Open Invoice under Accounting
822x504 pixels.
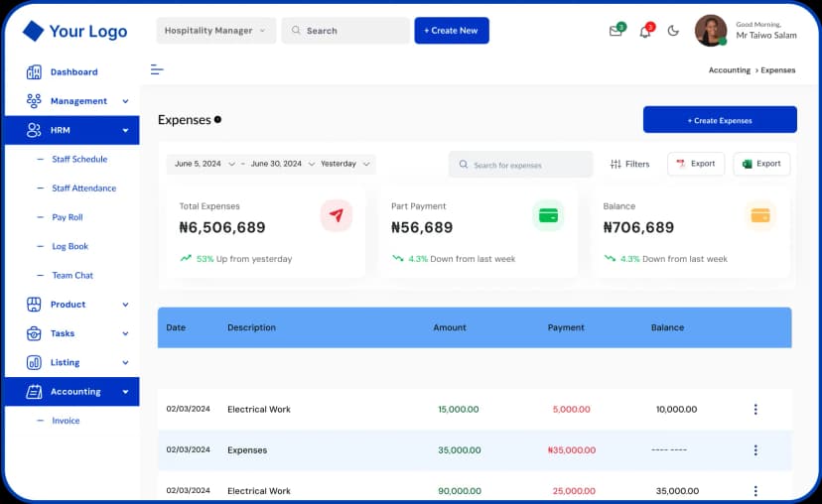click(66, 421)
